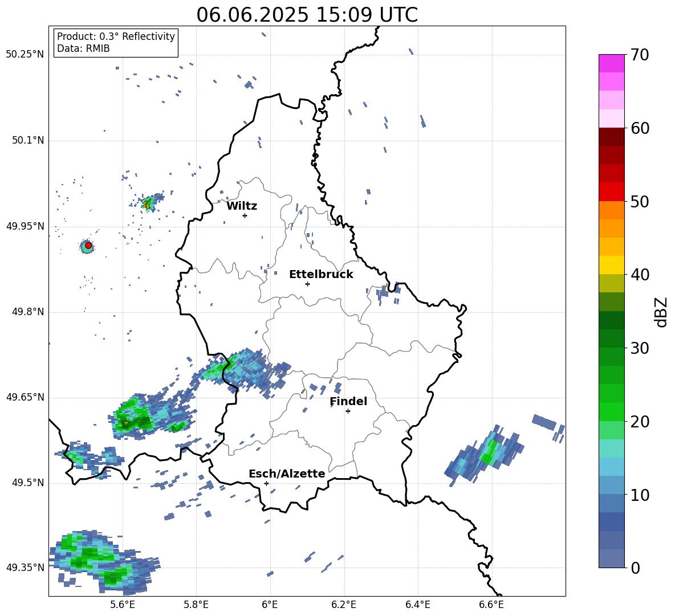Click the dark maroon colorbar segment below 60

click(x=611, y=137)
